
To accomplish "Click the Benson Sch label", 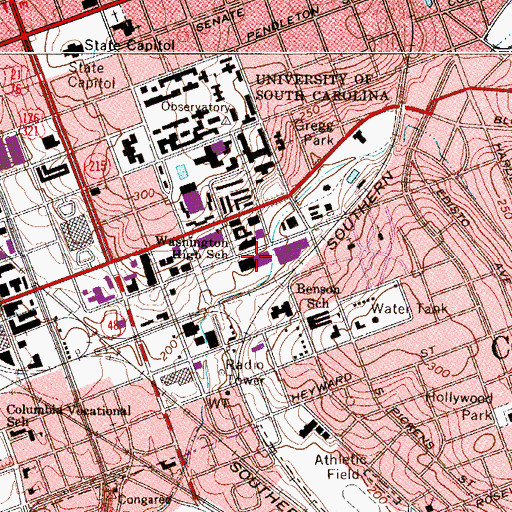I will pos(318,296).
